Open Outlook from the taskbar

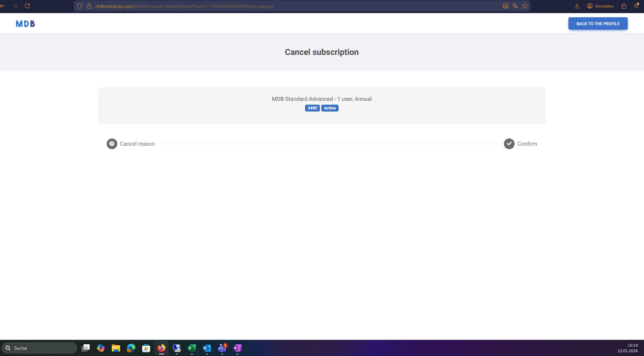[207, 348]
